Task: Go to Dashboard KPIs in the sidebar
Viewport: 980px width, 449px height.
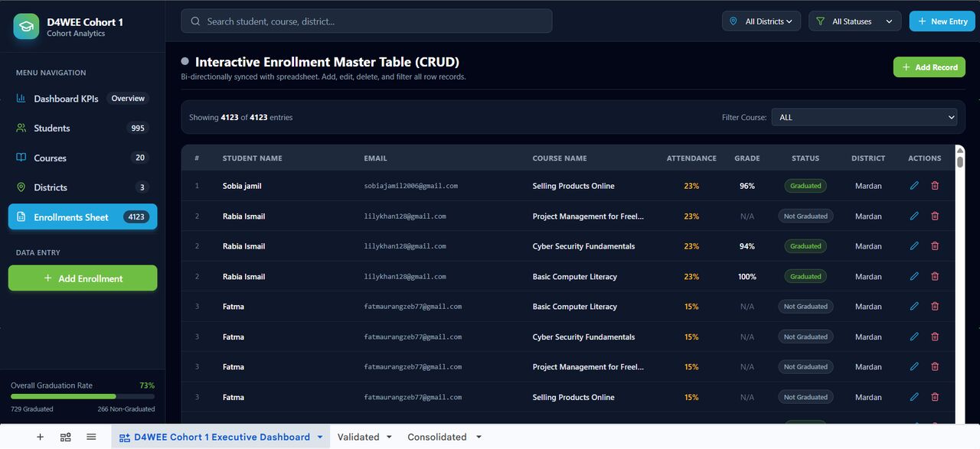Action: tap(83, 99)
